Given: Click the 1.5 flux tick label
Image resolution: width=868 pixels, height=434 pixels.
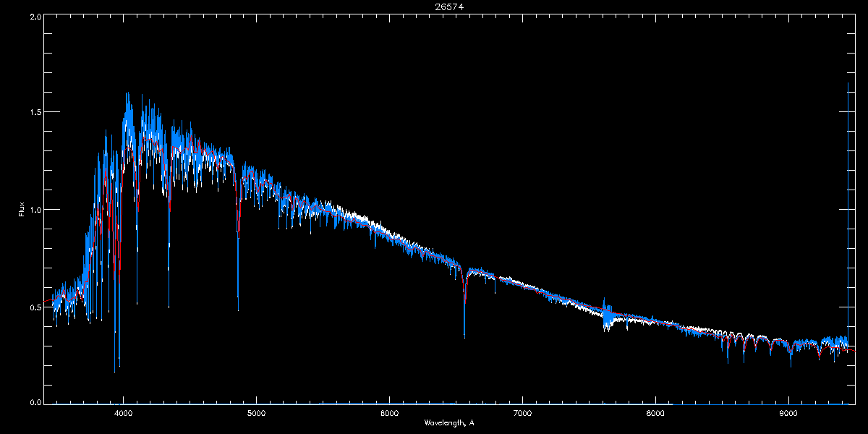Looking at the screenshot, I should 35,112.
